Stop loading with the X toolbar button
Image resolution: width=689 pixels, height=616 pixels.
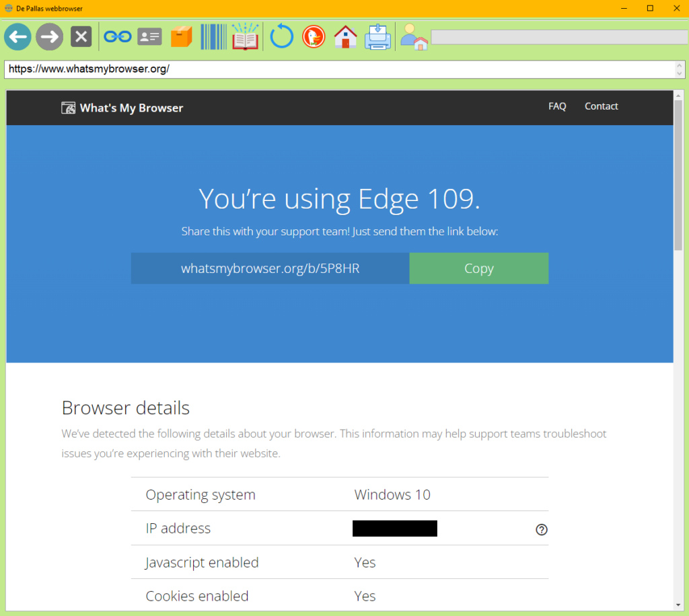point(81,37)
